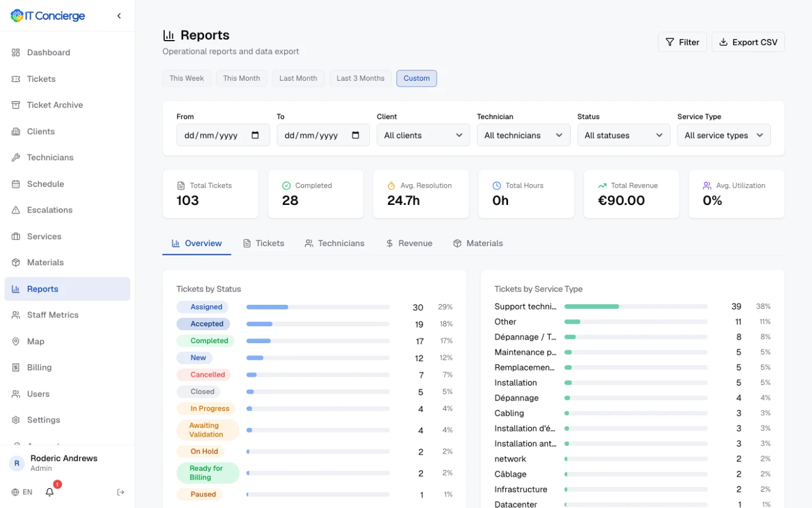Click the Escalations warning triangle icon
The height and width of the screenshot is (508, 812).
(x=16, y=210)
